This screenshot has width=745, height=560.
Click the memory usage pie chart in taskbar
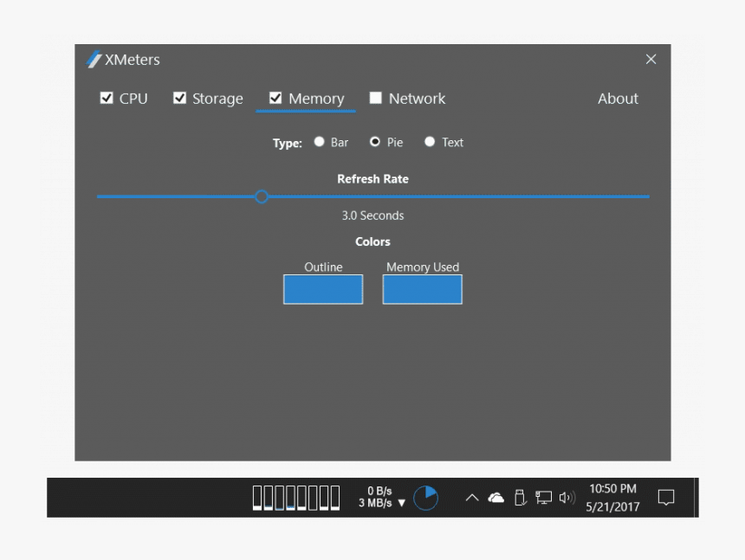tap(424, 498)
